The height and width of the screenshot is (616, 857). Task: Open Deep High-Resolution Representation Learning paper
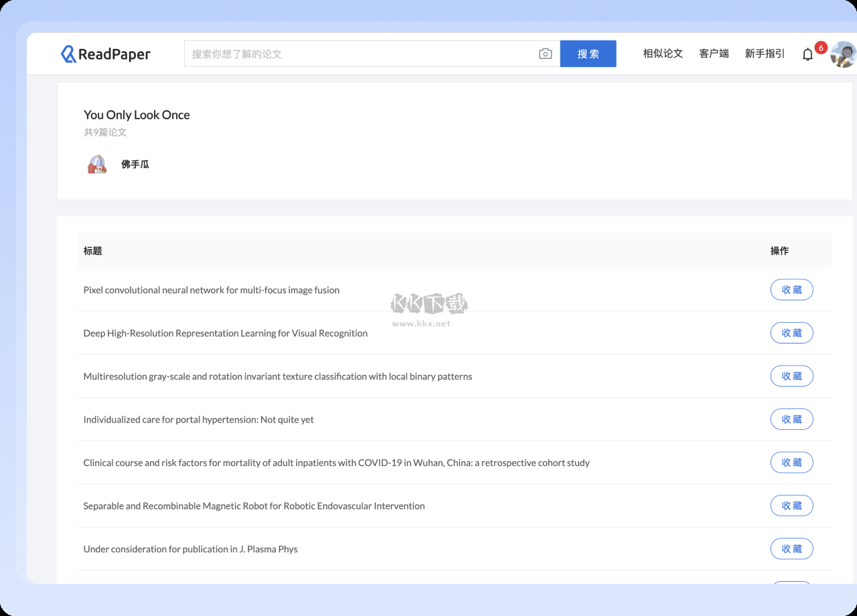pos(226,333)
